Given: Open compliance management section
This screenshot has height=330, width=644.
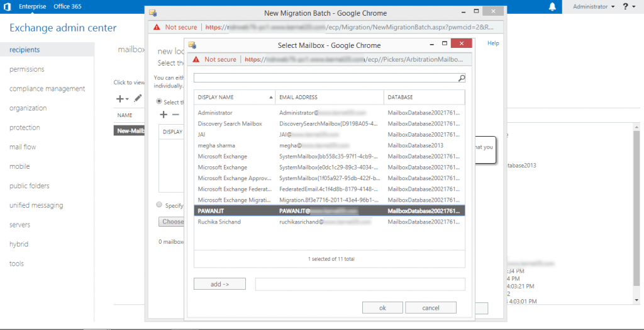Looking at the screenshot, I should click(47, 88).
